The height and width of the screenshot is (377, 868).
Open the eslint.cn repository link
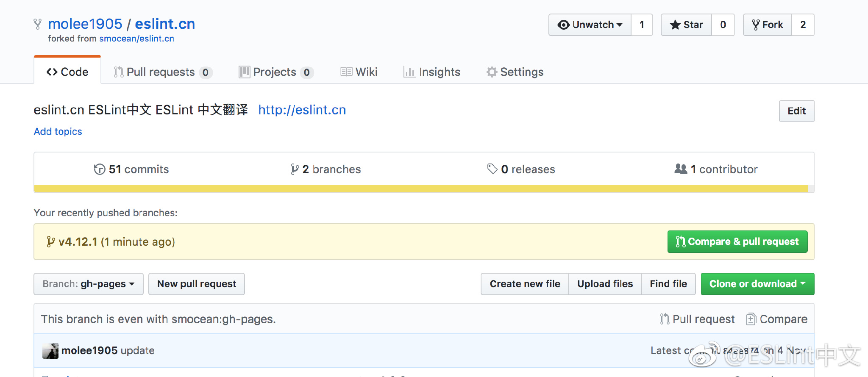pyautogui.click(x=165, y=24)
